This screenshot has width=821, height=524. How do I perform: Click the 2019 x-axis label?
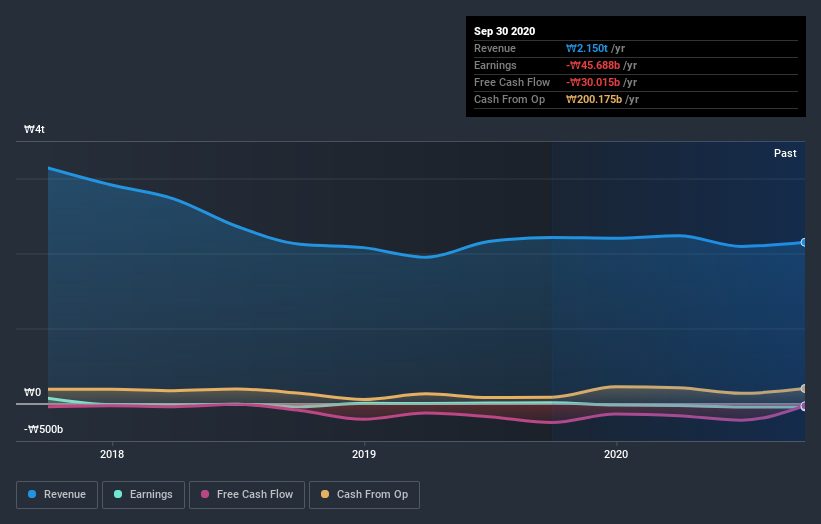click(364, 454)
